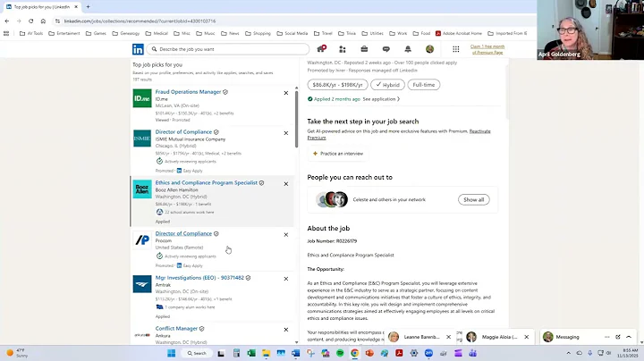This screenshot has height=361, width=644.
Task: Open the Genealogy bookmark folder
Action: tap(126, 34)
